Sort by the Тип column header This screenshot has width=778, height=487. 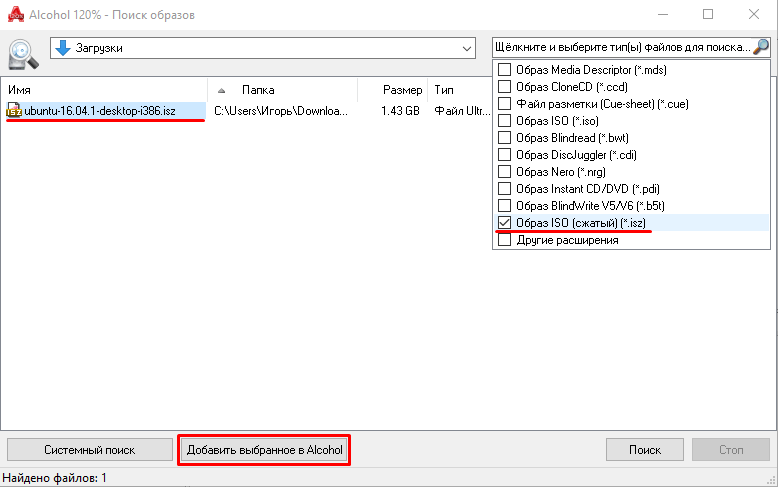[460, 90]
